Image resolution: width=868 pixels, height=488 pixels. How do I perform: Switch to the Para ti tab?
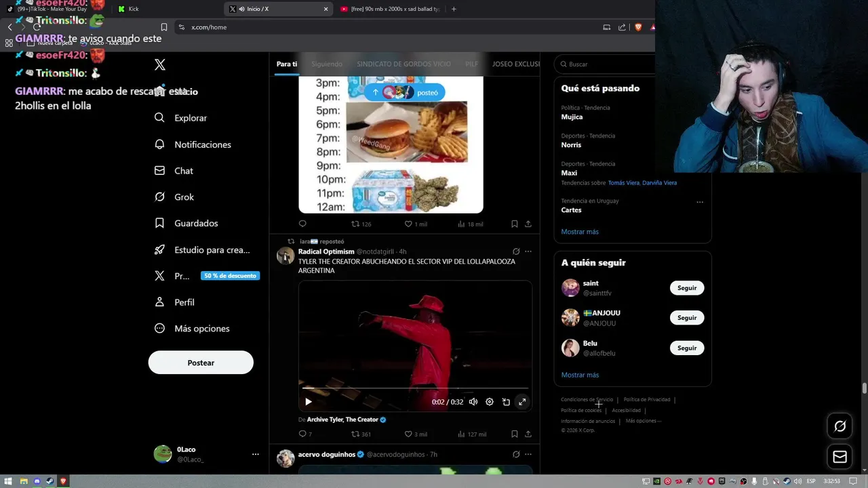click(x=286, y=64)
